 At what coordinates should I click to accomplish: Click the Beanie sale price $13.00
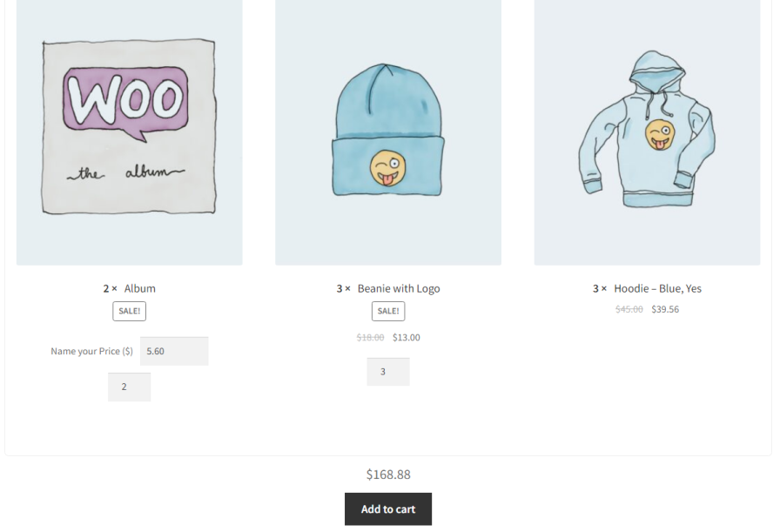coord(407,338)
